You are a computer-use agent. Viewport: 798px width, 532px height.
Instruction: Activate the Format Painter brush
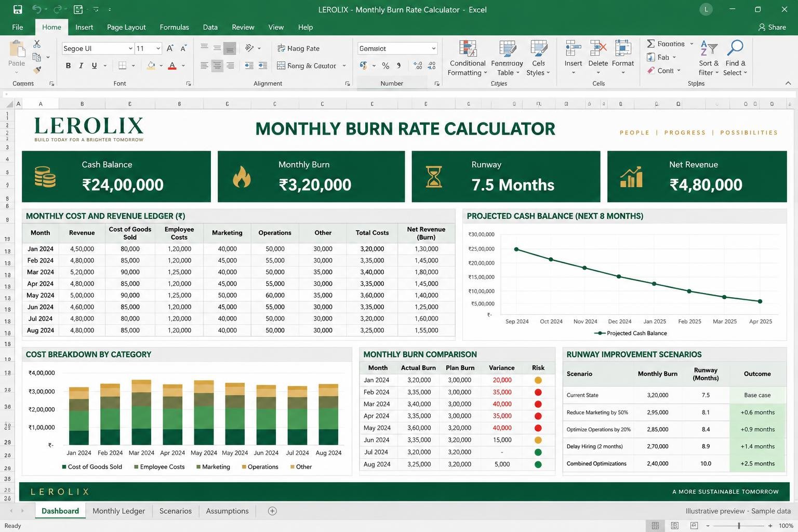pos(37,70)
